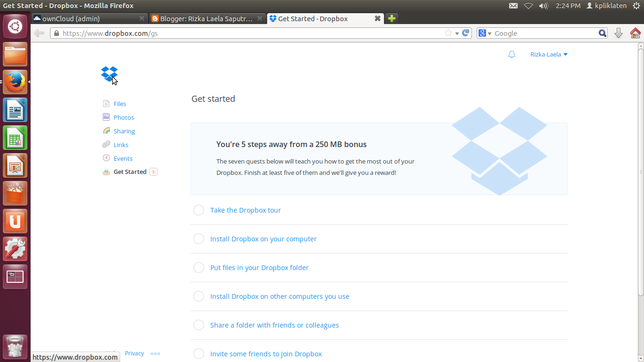644x362 pixels.
Task: Open Ubuntu Dash home launcher icon
Action: coord(15,26)
